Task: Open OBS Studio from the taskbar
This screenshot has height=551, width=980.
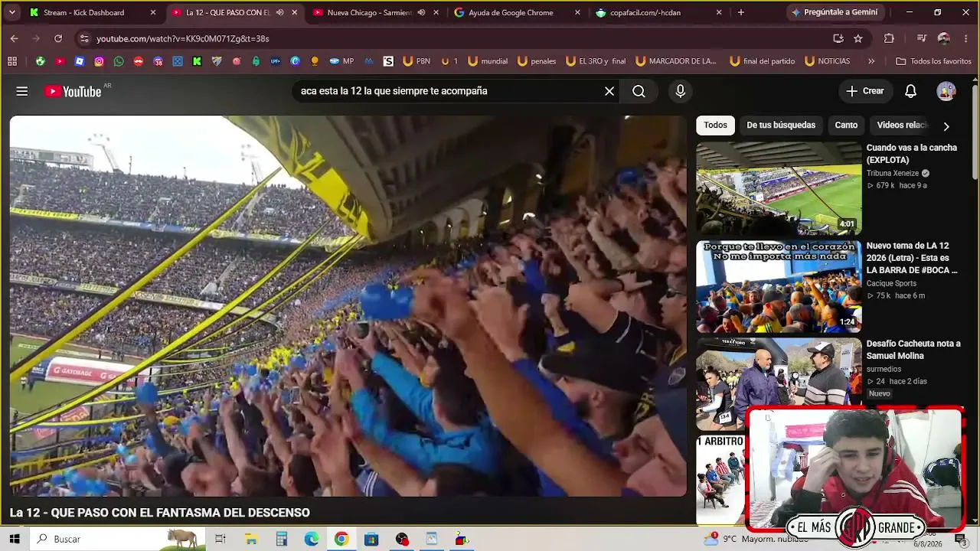Action: [x=402, y=539]
